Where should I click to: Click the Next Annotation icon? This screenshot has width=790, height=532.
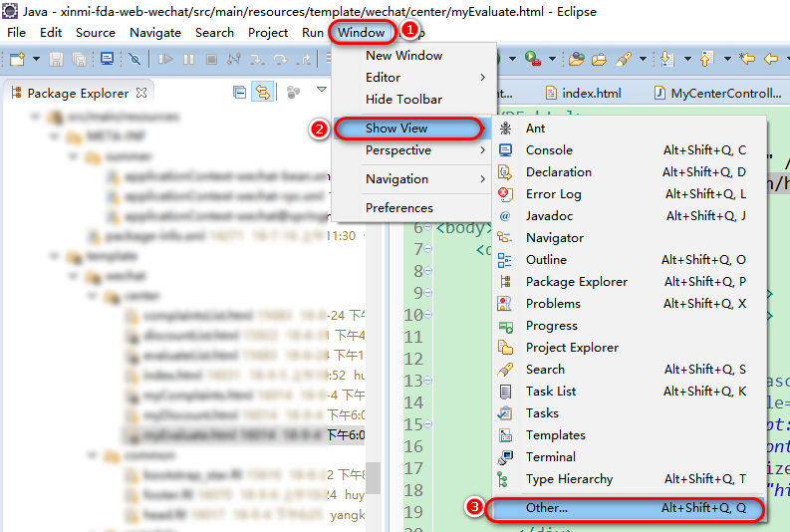667,59
